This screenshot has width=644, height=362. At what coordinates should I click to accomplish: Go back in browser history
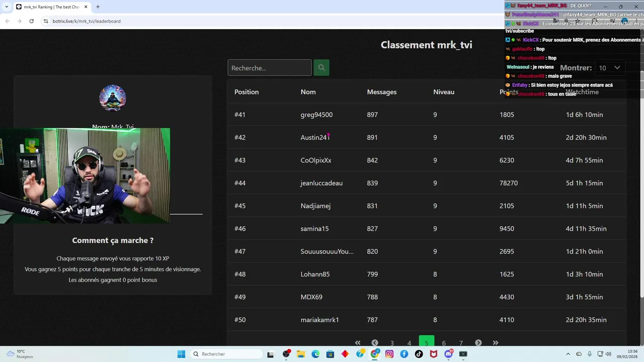pos(7,21)
